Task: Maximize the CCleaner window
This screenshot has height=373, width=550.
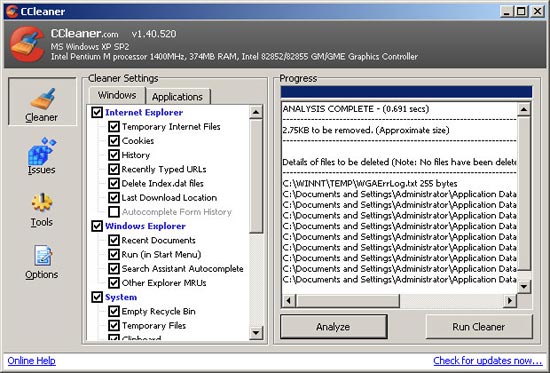Action: coord(521,11)
